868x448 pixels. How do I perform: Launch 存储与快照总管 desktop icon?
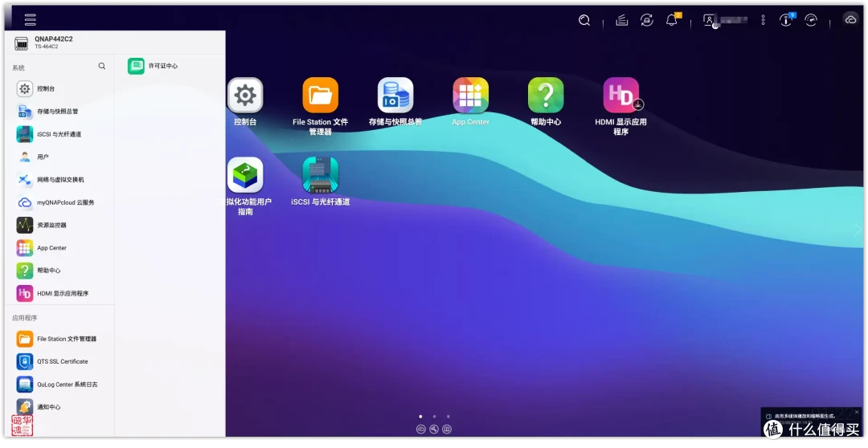coord(395,95)
